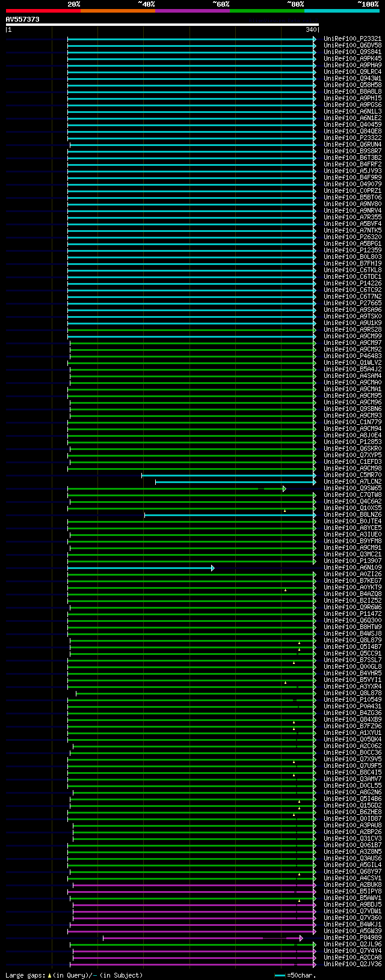The width and height of the screenshot is (385, 980).
Task: Select hit label UniRef100_P12359
Action: 353,251
